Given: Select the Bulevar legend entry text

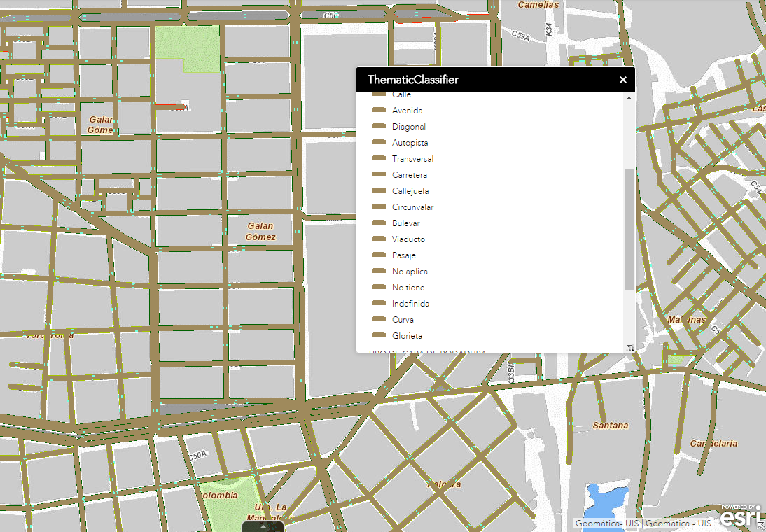Looking at the screenshot, I should pos(405,223).
